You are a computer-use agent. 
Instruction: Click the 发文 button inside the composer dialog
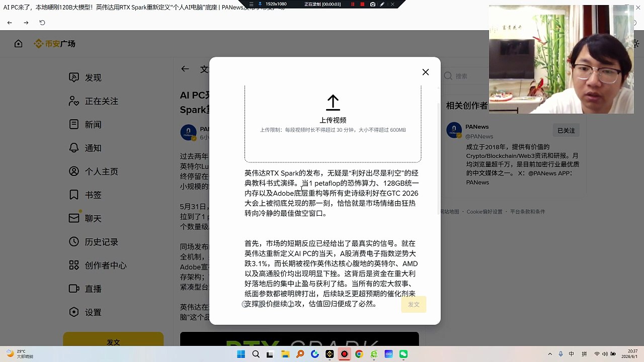[414, 304]
